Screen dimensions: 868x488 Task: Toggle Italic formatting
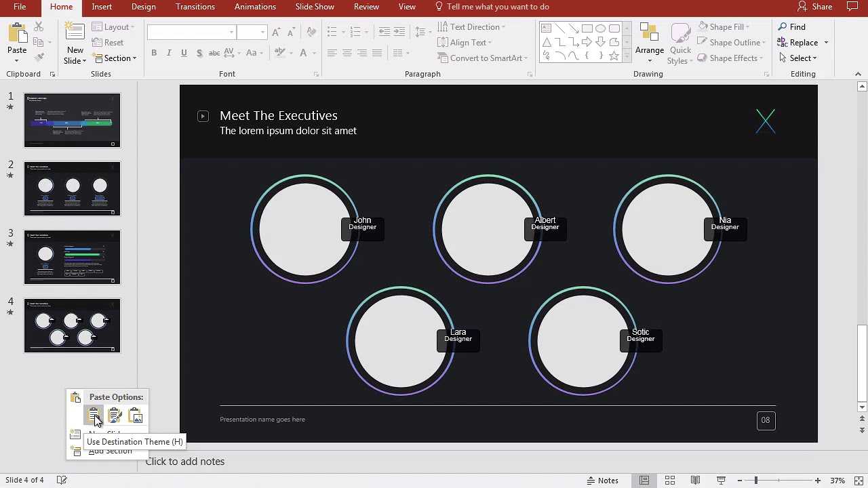[x=169, y=53]
